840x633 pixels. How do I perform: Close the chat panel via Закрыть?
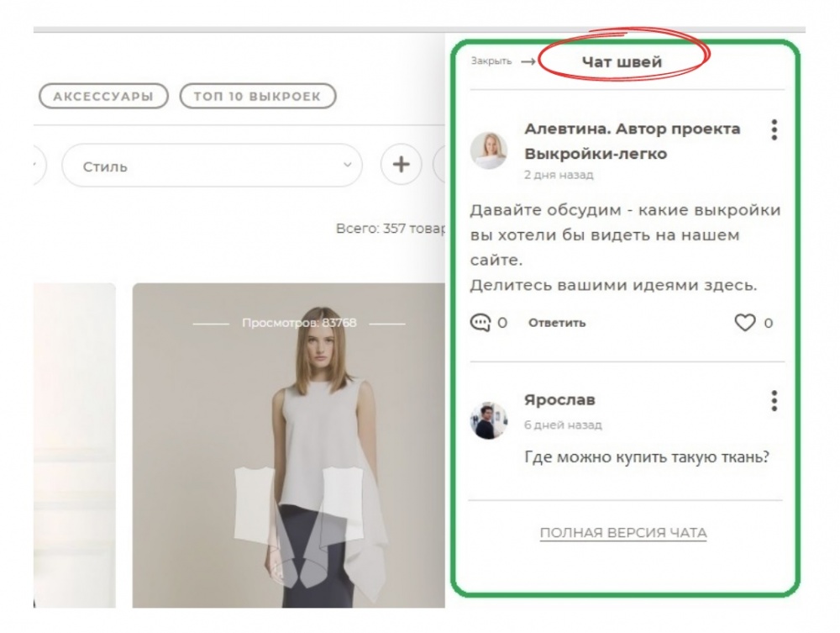point(491,61)
